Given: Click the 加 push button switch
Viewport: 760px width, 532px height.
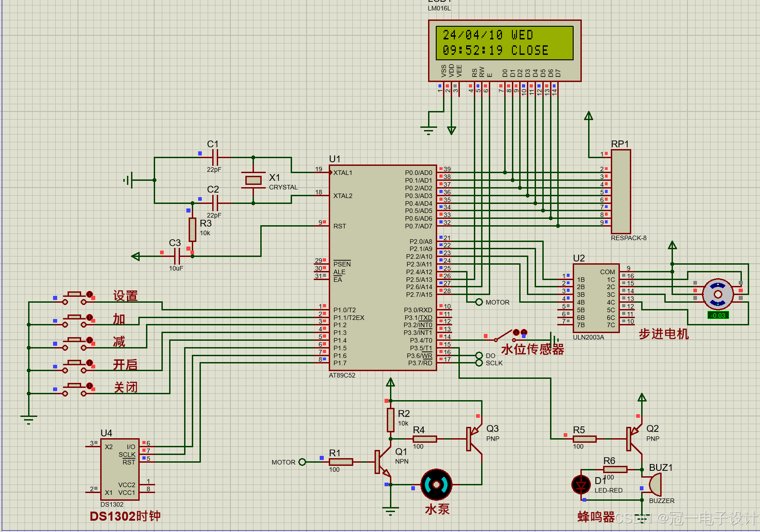Looking at the screenshot, I should [x=74, y=321].
